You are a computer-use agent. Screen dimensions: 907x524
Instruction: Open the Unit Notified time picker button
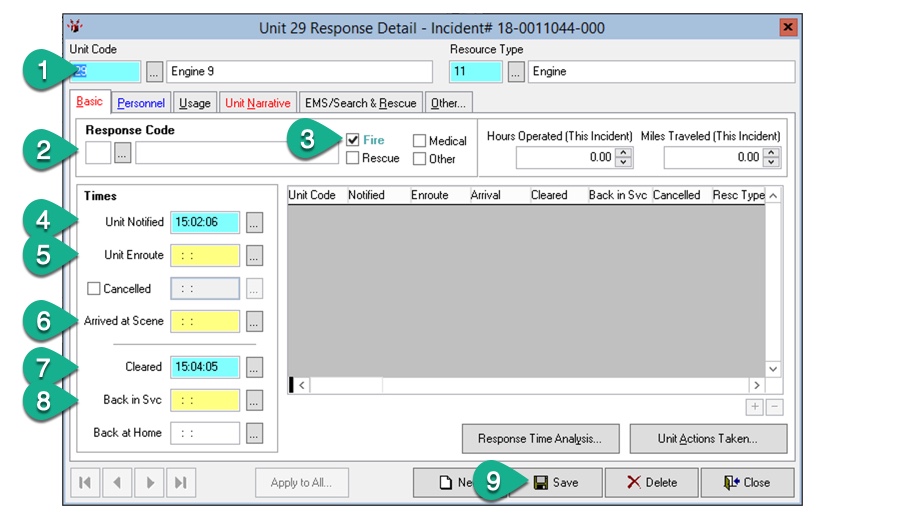click(255, 223)
